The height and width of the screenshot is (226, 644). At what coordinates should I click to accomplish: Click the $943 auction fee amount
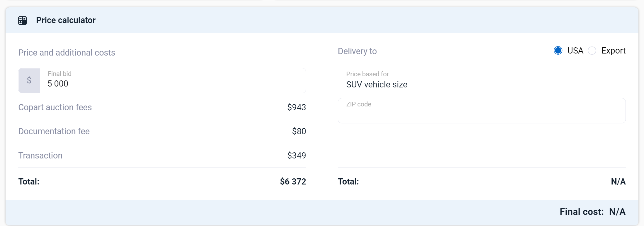click(296, 107)
